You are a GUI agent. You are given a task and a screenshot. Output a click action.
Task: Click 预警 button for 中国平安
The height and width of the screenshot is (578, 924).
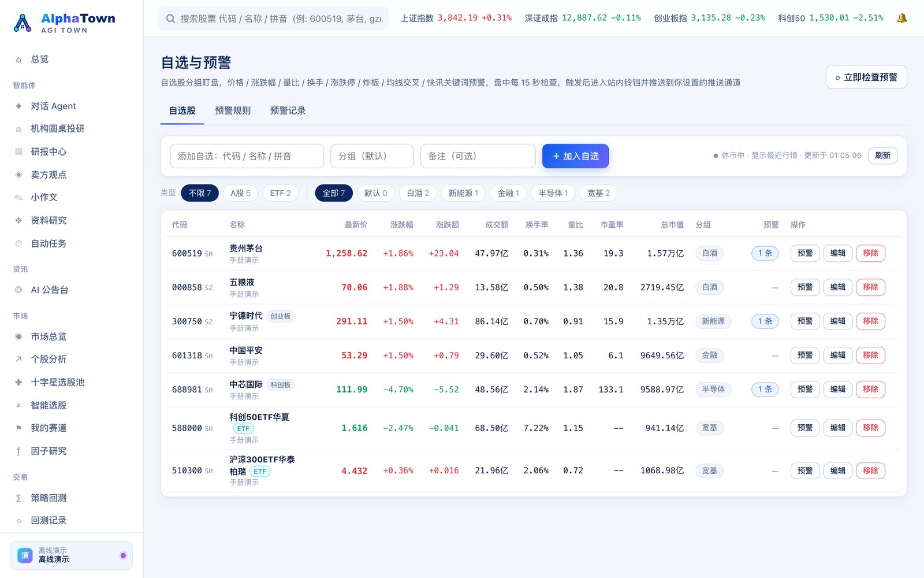click(x=805, y=355)
